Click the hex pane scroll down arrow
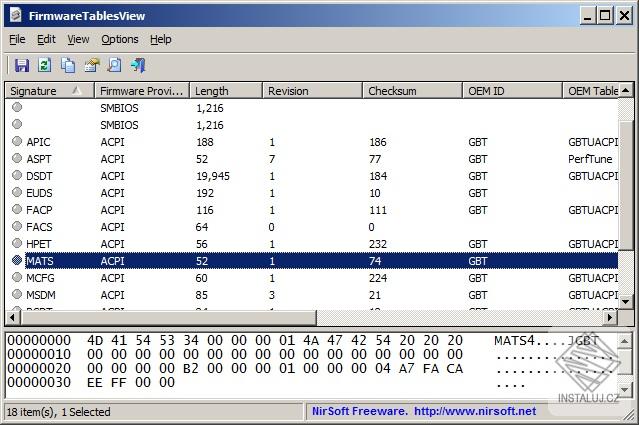Image resolution: width=639 pixels, height=425 pixels. [625, 389]
